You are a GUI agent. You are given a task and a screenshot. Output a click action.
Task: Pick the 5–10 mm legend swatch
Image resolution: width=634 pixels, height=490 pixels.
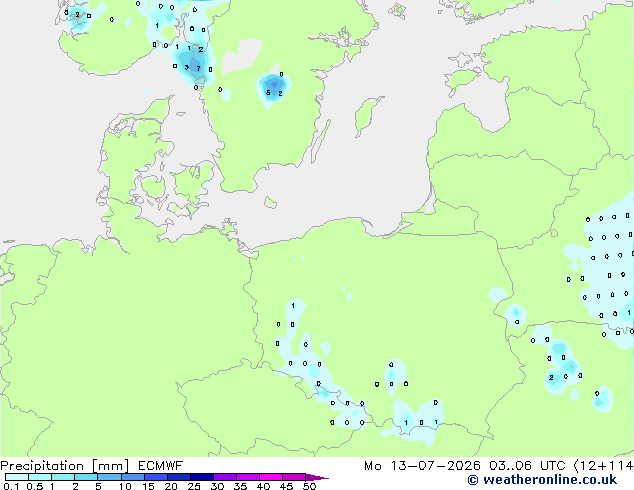click(x=109, y=477)
